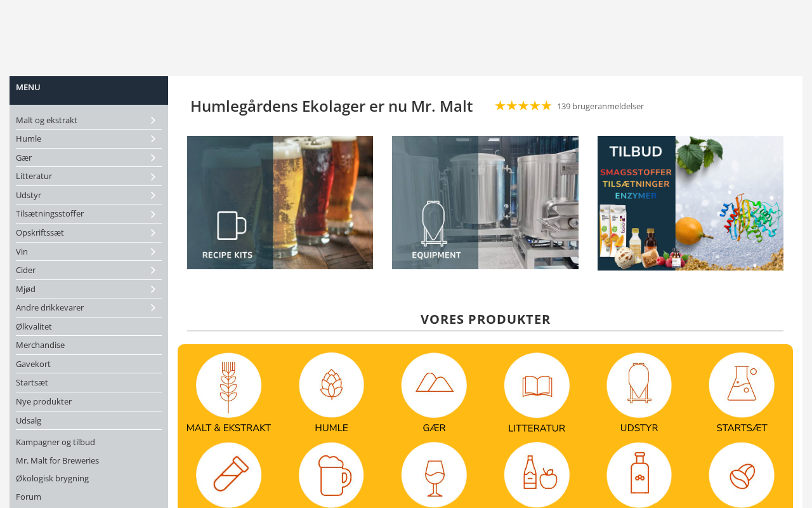The image size is (812, 508).
Task: Open the Recipe Kits beer glasses banner
Action: click(x=280, y=203)
